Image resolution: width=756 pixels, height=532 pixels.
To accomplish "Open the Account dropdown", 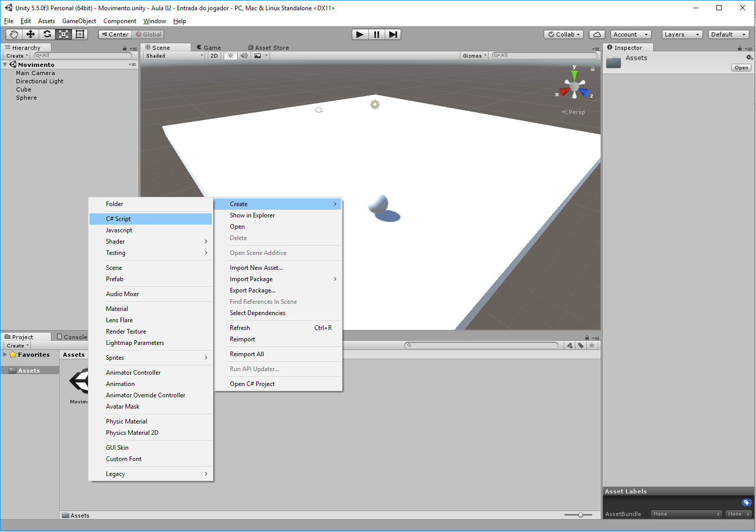I will pos(631,34).
